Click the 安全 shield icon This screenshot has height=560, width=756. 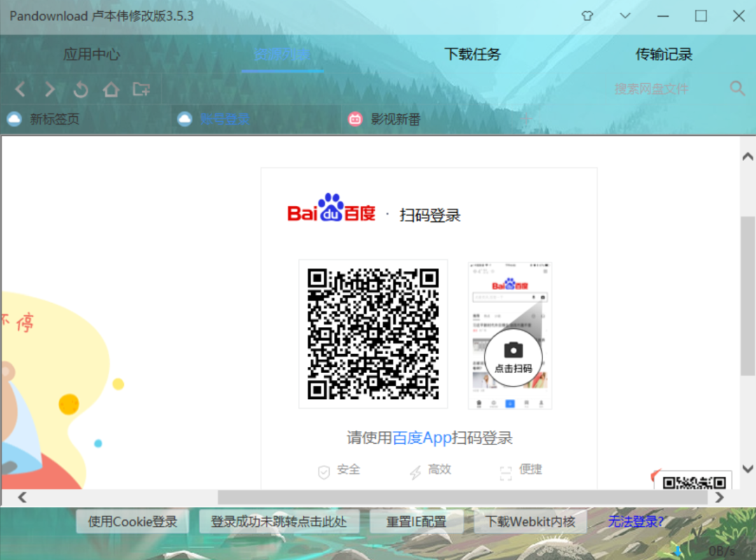324,472
